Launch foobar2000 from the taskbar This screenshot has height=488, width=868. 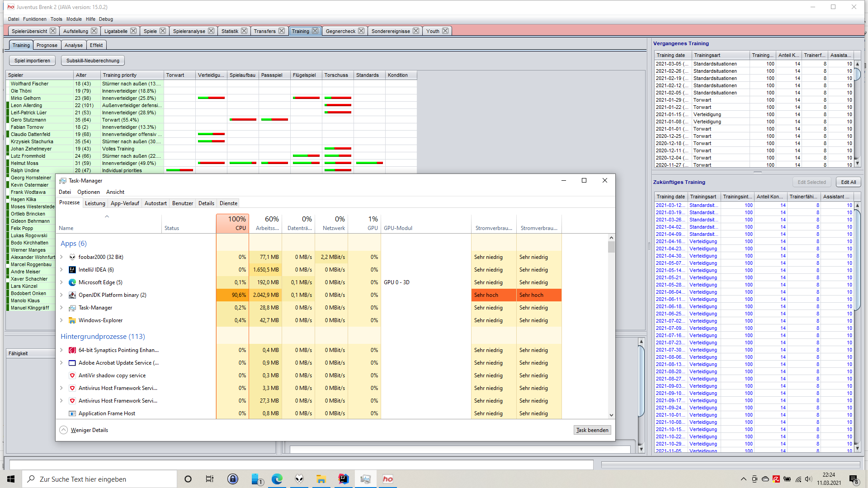point(299,479)
